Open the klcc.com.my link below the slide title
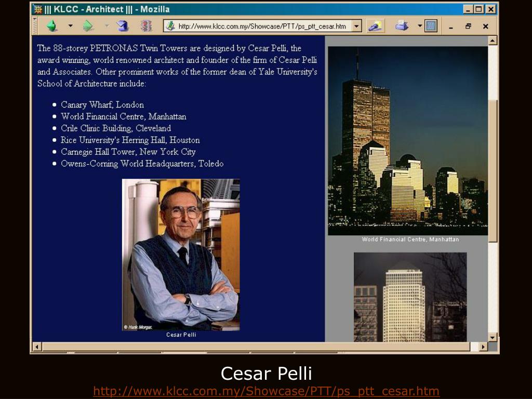The image size is (532, 399). (x=266, y=391)
